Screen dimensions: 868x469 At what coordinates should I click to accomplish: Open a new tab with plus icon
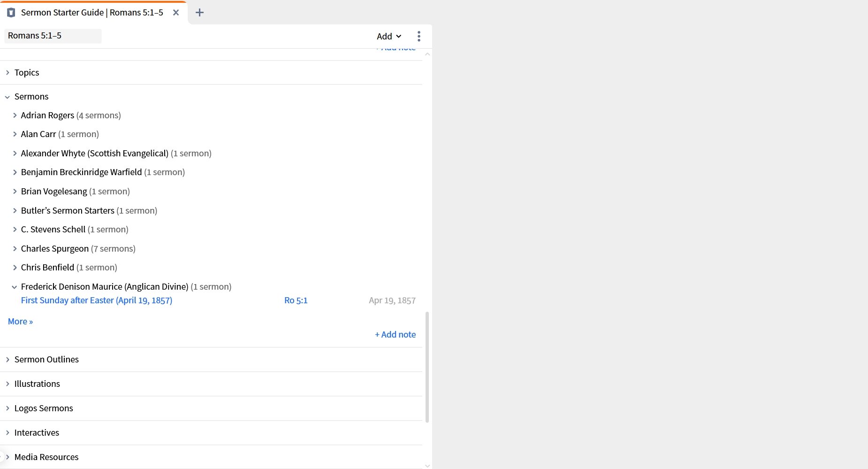point(199,13)
